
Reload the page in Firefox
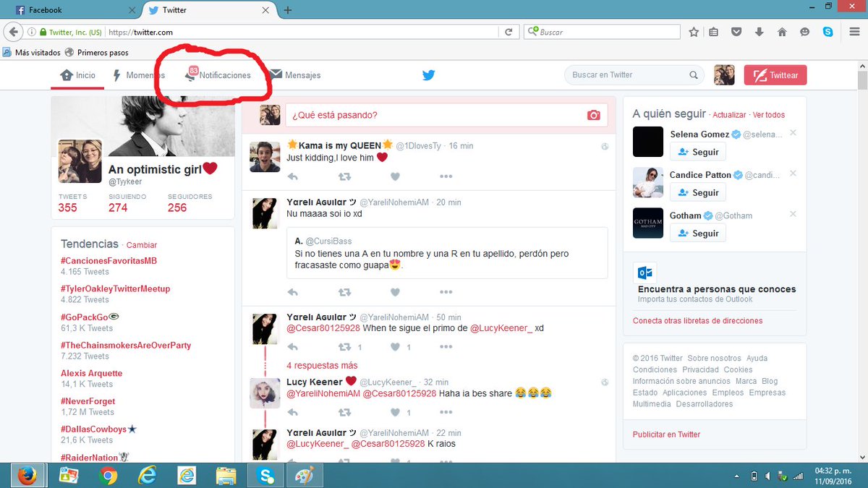click(x=509, y=32)
